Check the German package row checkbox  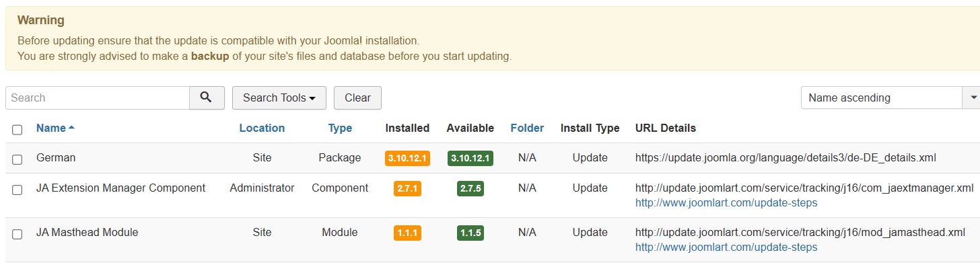coord(17,159)
